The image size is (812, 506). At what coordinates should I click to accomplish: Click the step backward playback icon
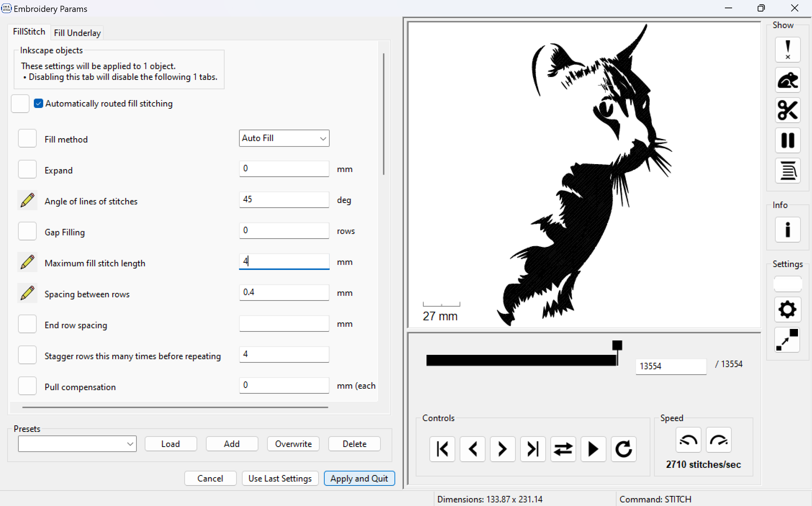[473, 449]
